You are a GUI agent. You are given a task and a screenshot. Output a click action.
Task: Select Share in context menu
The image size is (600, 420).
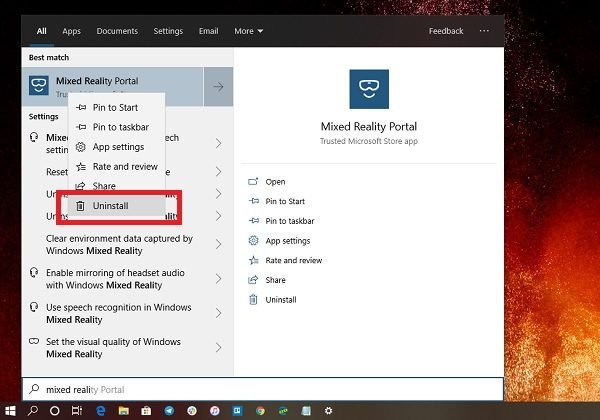(x=117, y=186)
